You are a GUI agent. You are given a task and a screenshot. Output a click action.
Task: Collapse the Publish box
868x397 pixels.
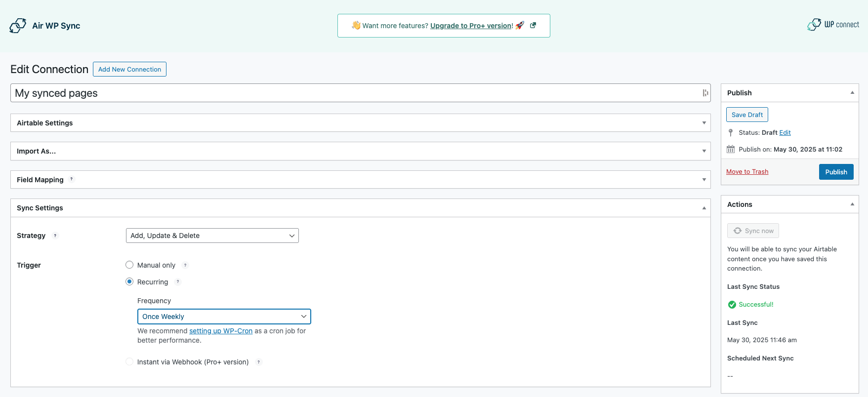click(852, 93)
